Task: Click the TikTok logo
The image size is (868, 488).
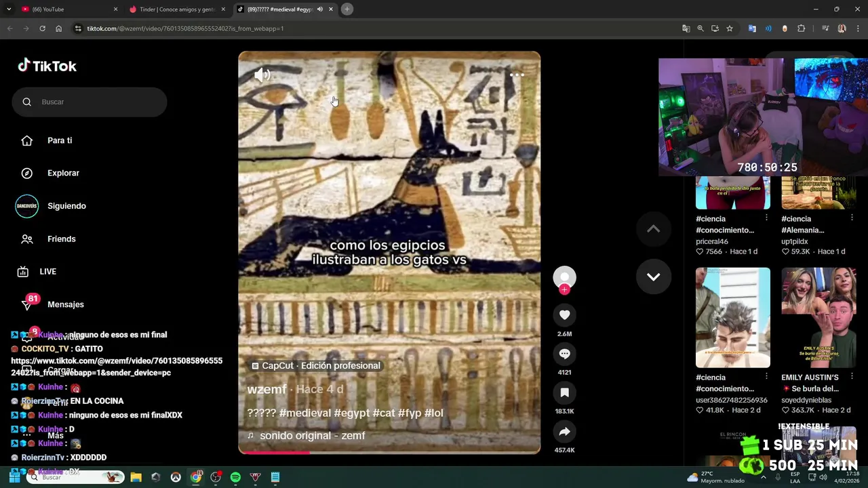Action: [47, 66]
